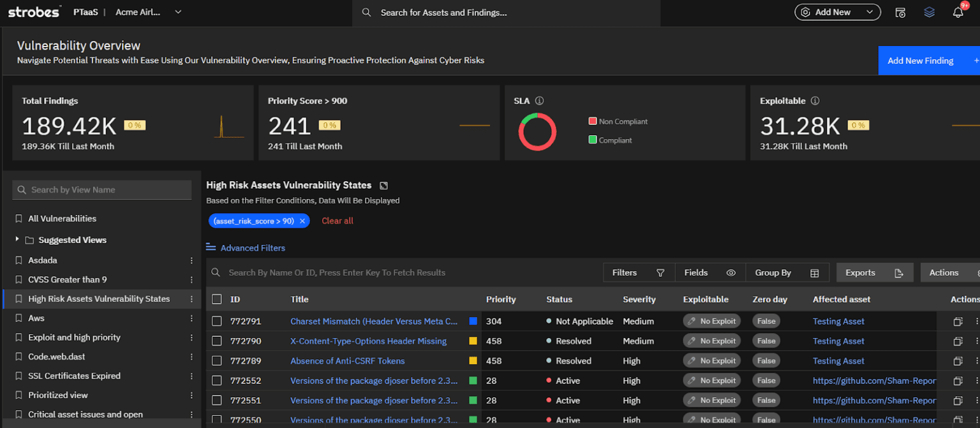This screenshot has height=428, width=980.
Task: Open the Filters funnel icon
Action: [662, 272]
